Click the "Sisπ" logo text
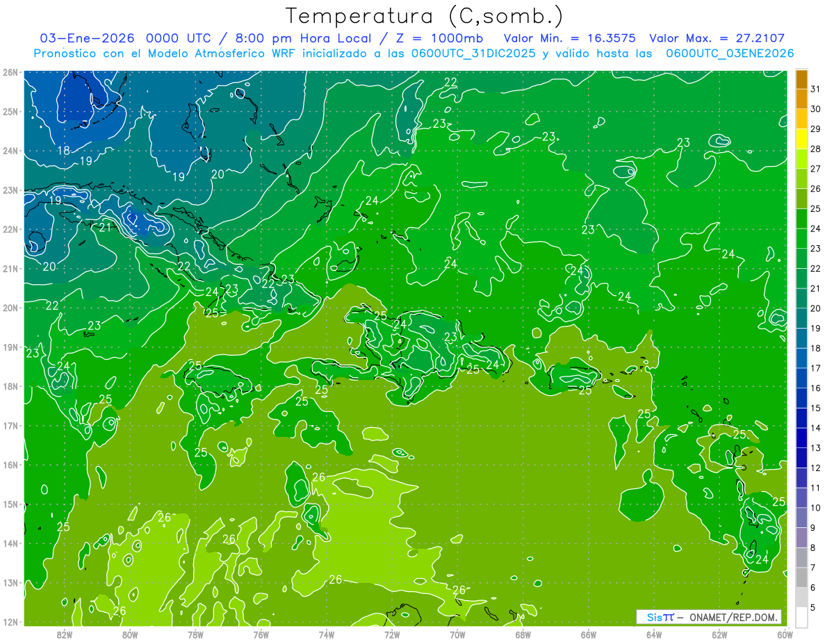 click(660, 617)
